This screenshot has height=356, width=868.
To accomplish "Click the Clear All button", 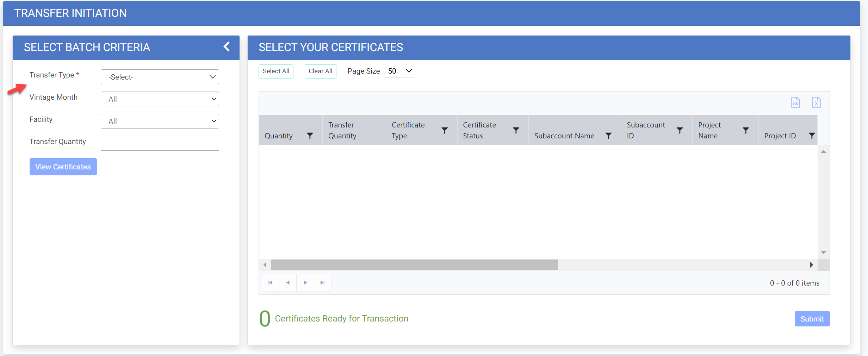I will click(x=320, y=71).
